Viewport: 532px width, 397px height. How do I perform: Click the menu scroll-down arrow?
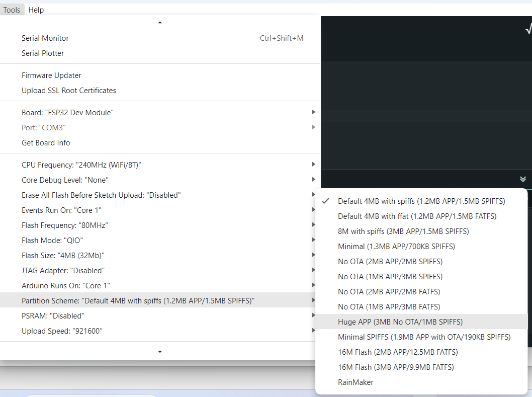coord(160,352)
